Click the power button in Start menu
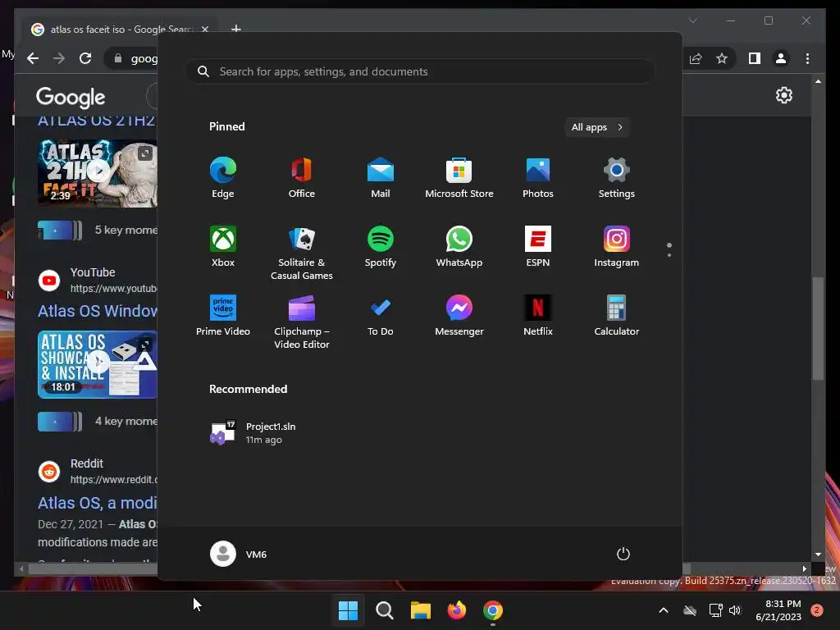The width and height of the screenshot is (840, 630). pos(623,554)
